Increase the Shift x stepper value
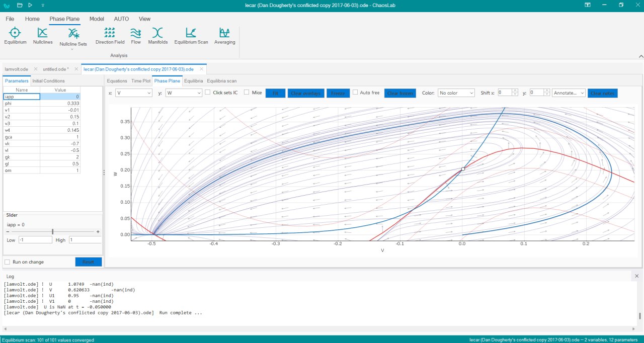Screen dimensions: 644x343 click(515, 91)
